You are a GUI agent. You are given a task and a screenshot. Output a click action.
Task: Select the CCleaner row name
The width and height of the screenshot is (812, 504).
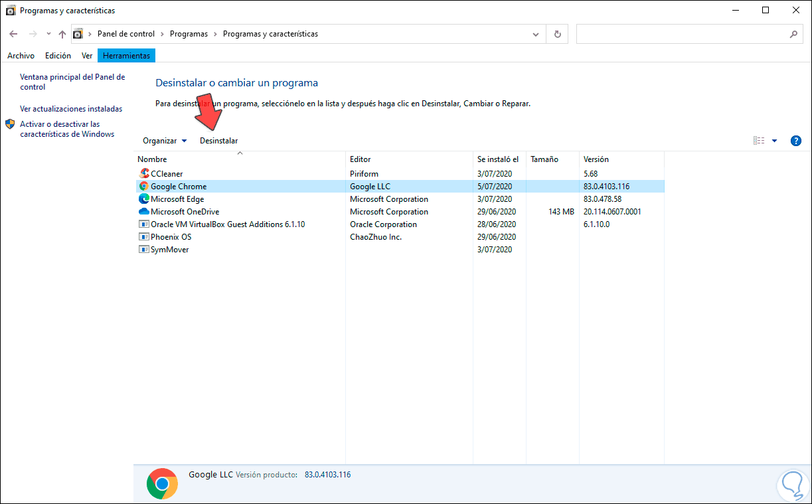point(167,174)
